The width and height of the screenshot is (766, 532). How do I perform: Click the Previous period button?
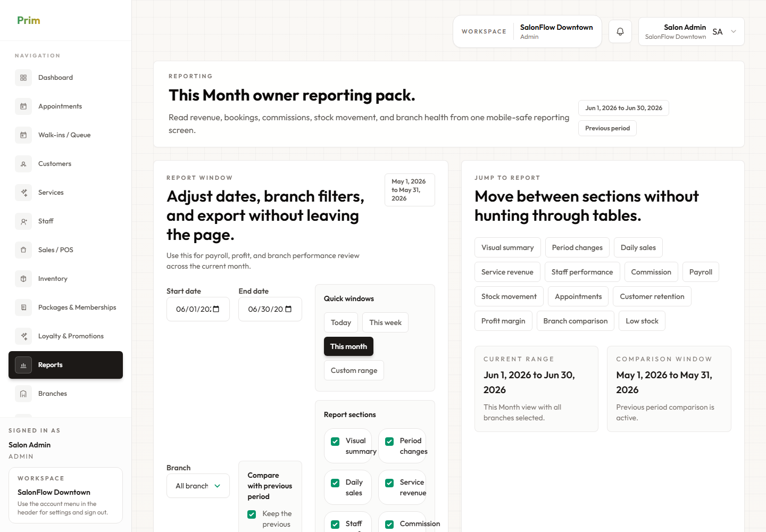coord(607,128)
